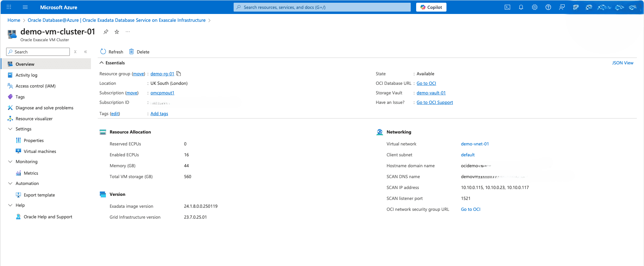Open the omcpmout1 subscription link
The image size is (644, 266).
[162, 93]
